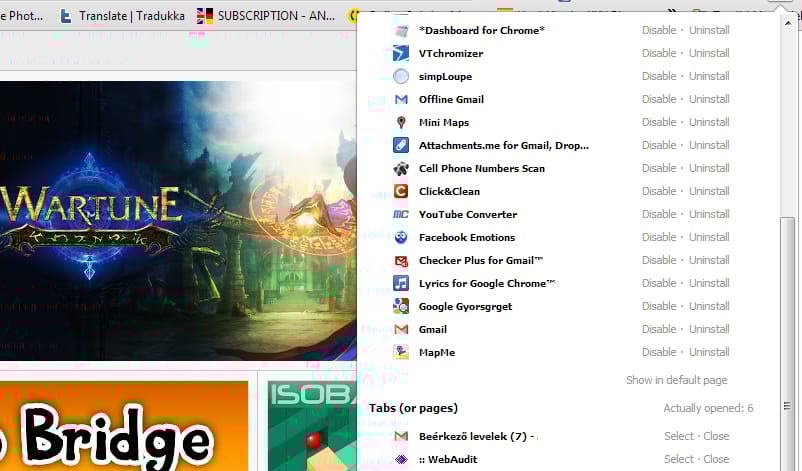
Task: Open the SUBSCRIPTION - AN... bookmark
Action: tap(266, 16)
